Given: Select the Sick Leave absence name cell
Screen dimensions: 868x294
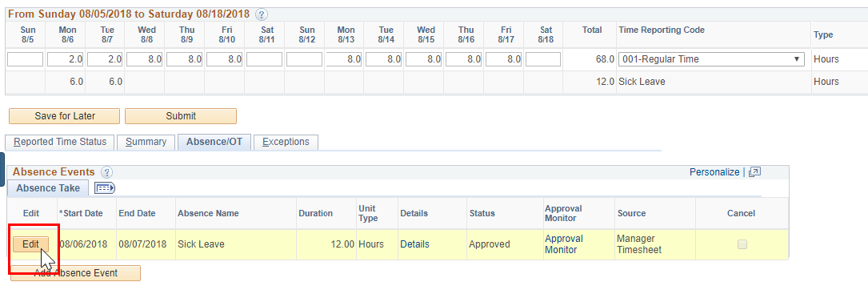Looking at the screenshot, I should point(201,244).
